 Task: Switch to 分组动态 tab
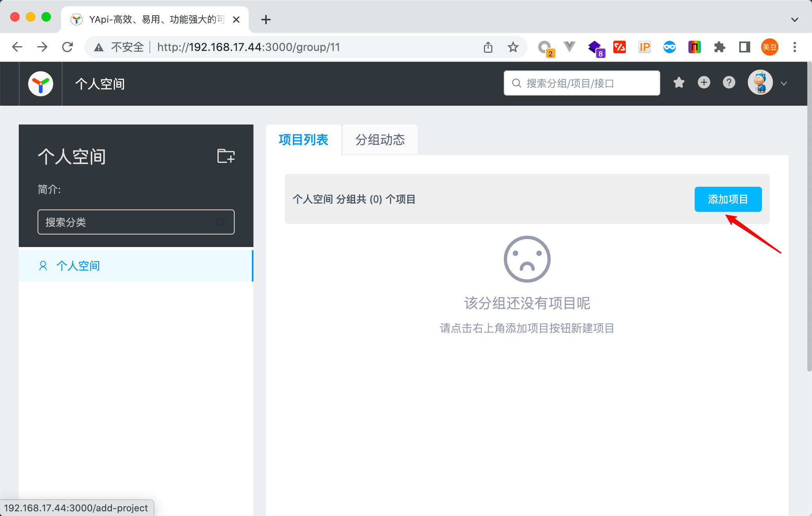pos(380,140)
